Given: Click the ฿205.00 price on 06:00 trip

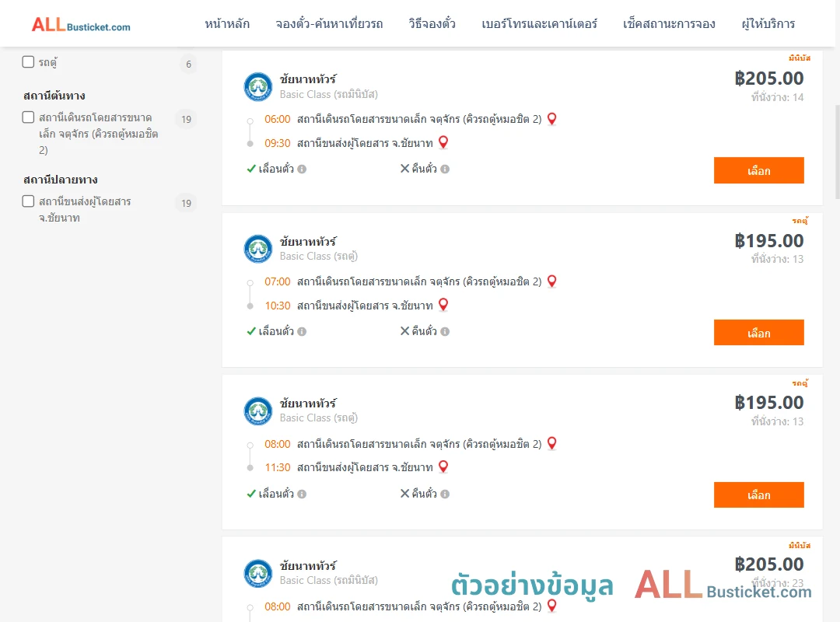Looking at the screenshot, I should click(768, 79).
